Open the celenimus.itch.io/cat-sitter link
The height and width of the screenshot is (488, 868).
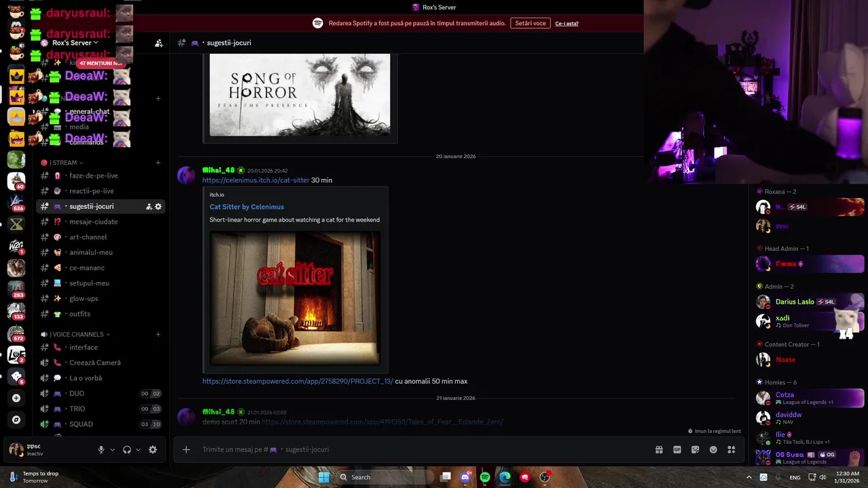coord(256,180)
